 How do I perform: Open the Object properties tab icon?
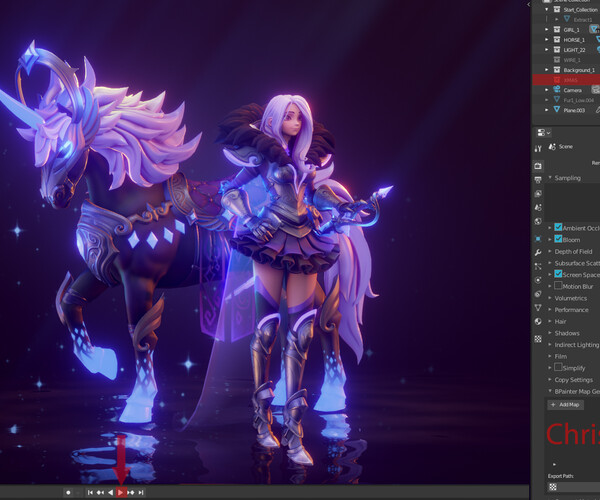tap(538, 239)
